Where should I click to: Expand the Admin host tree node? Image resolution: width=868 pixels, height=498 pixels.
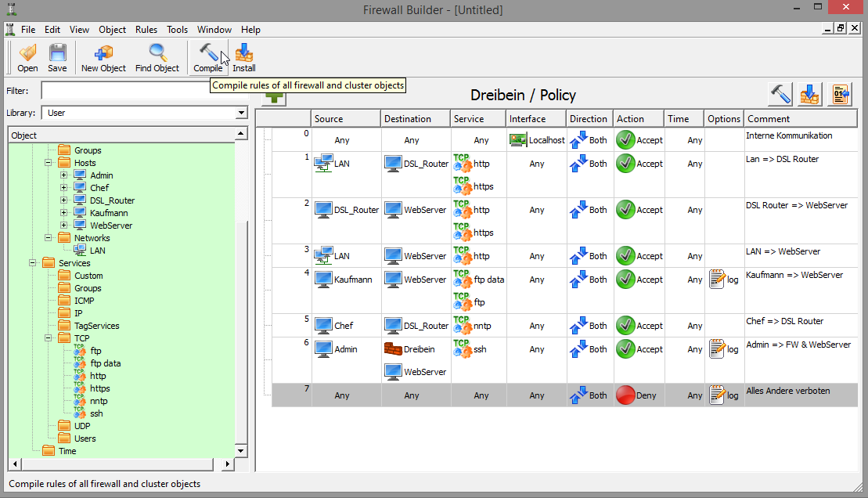click(x=63, y=175)
